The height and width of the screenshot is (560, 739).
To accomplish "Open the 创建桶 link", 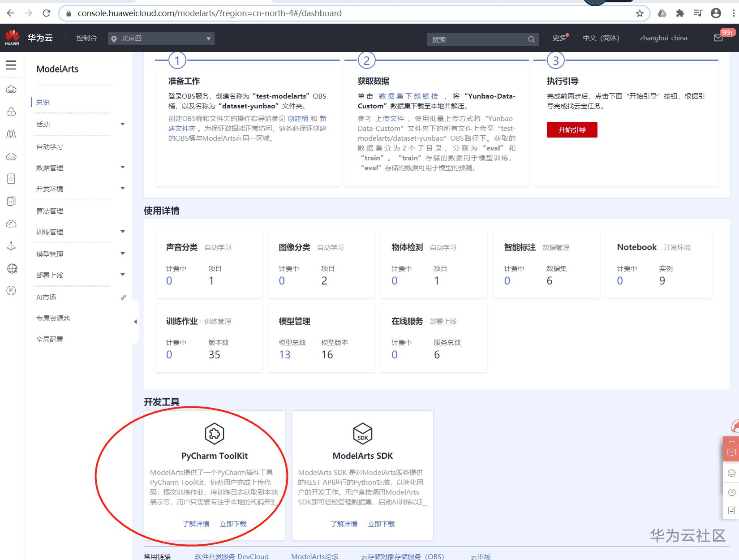I will pos(298,118).
